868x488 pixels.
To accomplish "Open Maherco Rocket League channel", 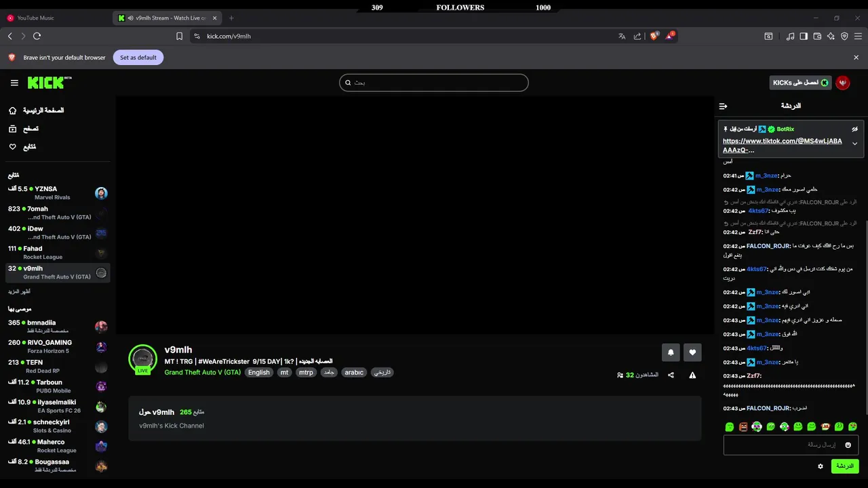I will click(58, 446).
